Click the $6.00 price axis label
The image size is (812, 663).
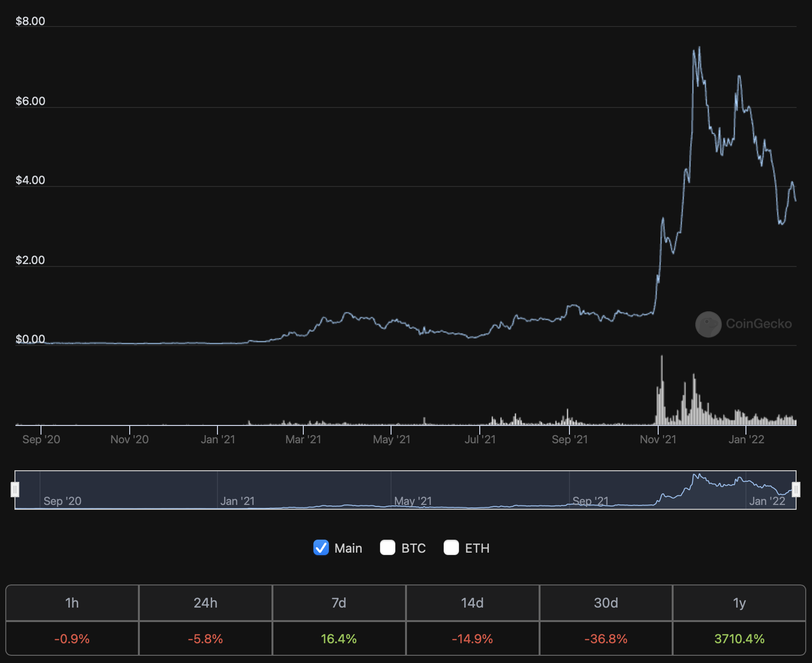[30, 101]
